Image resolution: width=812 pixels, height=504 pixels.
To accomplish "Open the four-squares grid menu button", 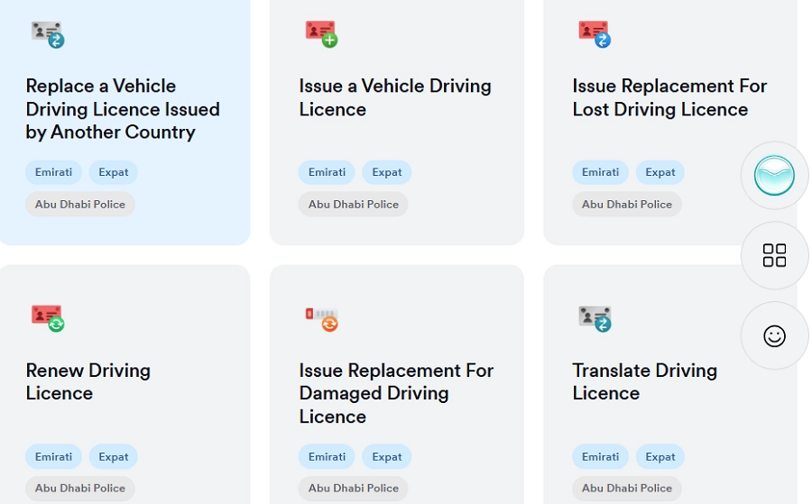I will pos(774,256).
